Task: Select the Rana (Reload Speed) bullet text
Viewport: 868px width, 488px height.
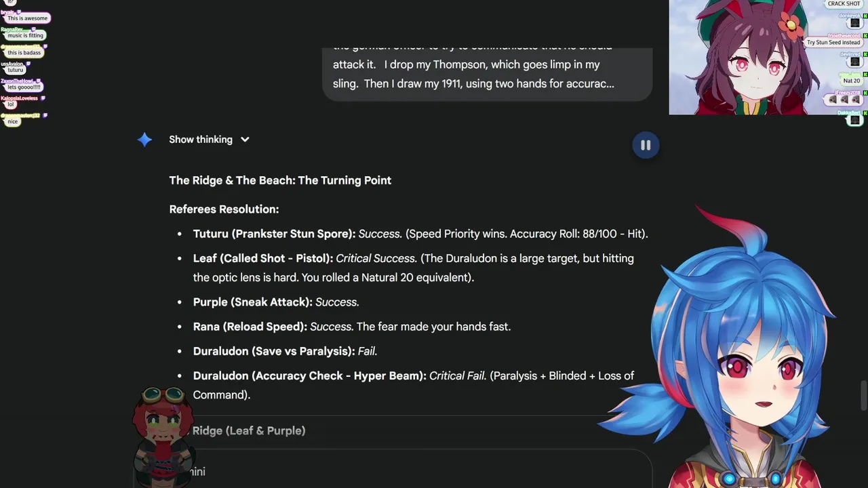Action: point(352,327)
